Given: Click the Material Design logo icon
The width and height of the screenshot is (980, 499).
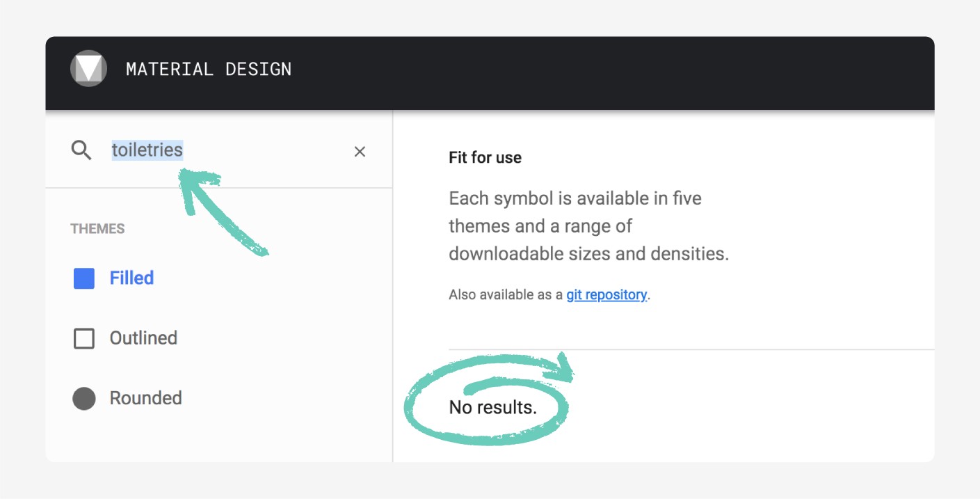Looking at the screenshot, I should (88, 69).
